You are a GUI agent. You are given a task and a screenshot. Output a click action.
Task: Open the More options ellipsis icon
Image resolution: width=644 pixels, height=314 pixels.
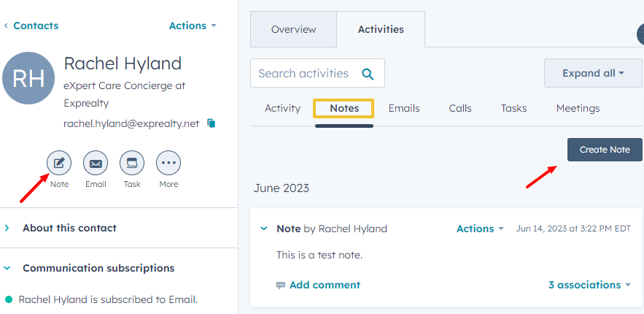[x=168, y=164]
